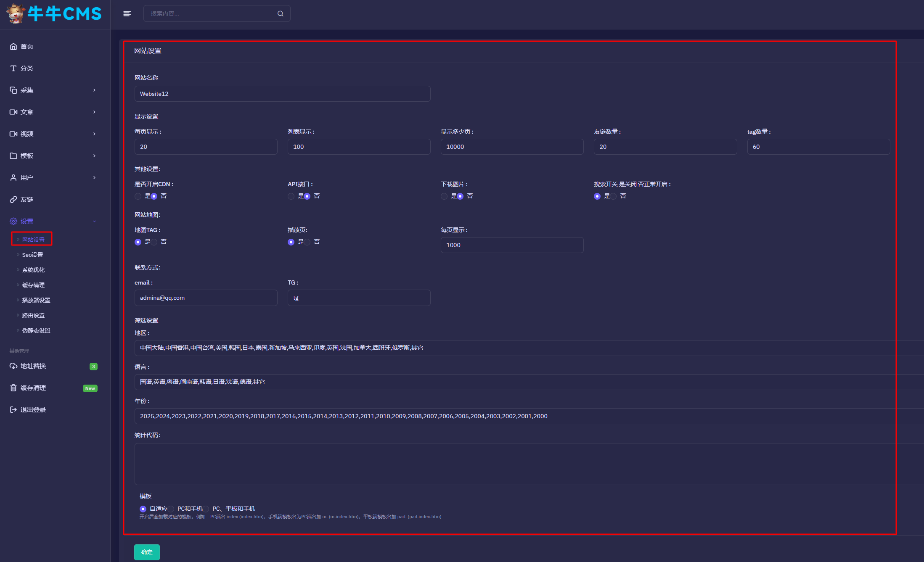The image size is (924, 562).
Task: Click the trash icon beside 缓存清理
Action: 13,388
